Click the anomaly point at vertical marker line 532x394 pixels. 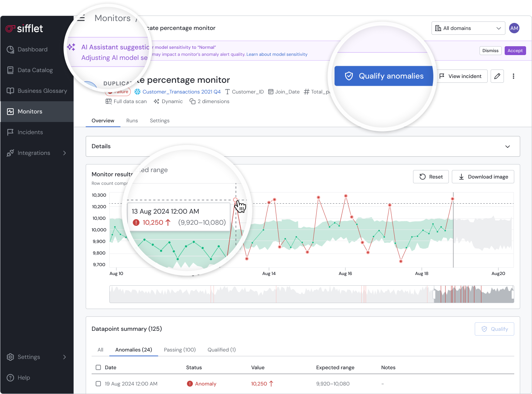[x=452, y=199]
